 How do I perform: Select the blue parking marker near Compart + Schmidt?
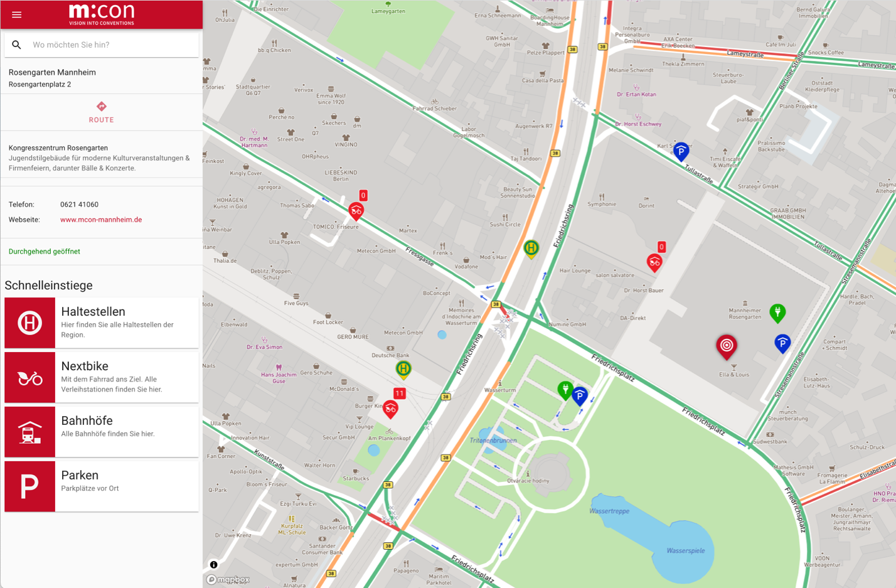782,343
